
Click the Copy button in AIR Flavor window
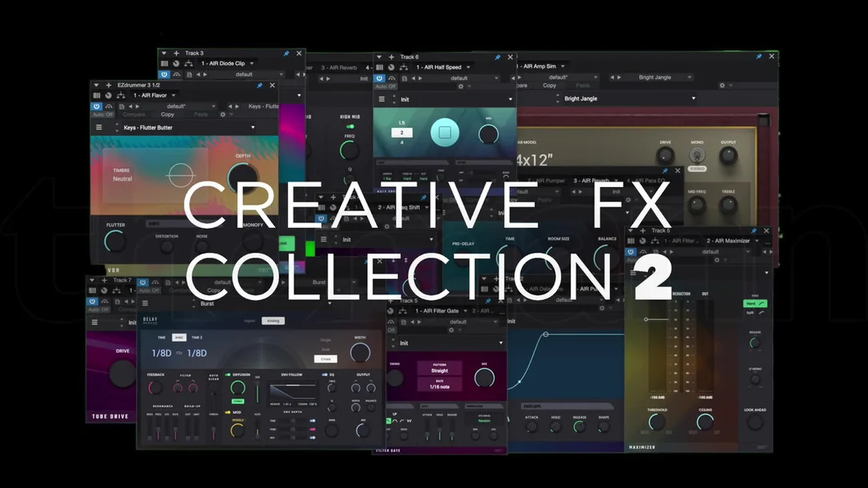point(167,114)
